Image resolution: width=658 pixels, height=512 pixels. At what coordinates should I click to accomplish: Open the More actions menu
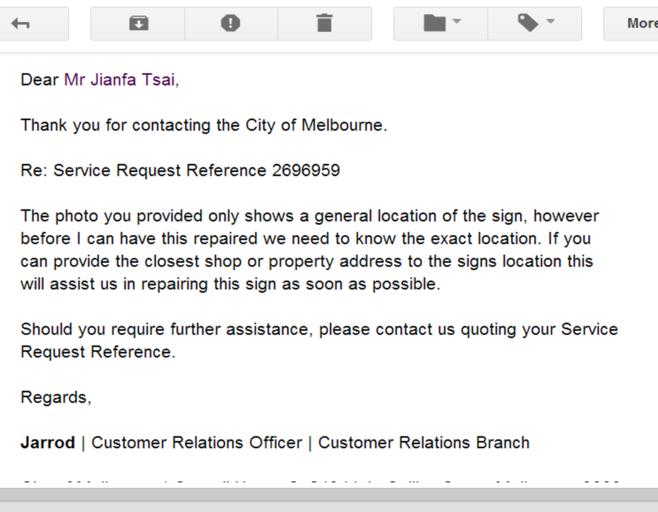coord(640,24)
